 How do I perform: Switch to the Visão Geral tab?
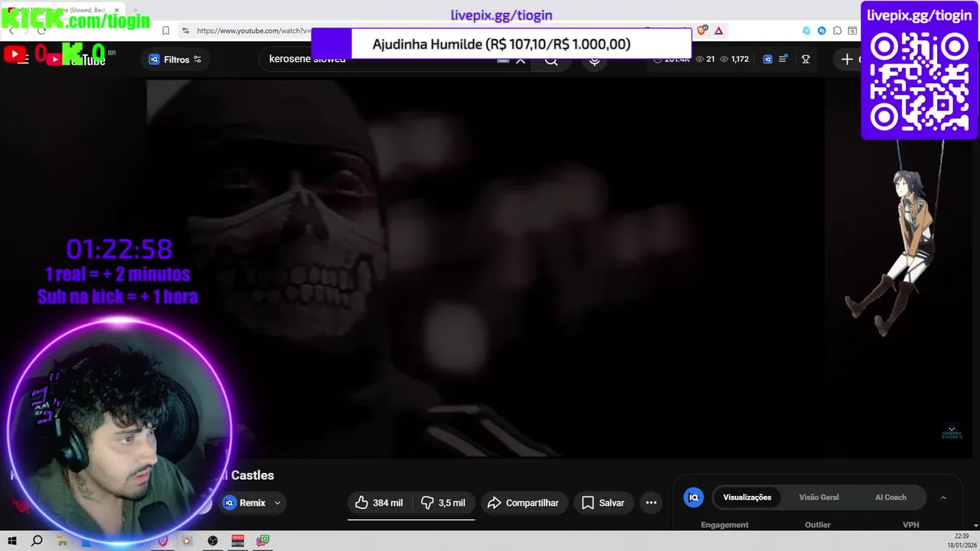point(819,497)
